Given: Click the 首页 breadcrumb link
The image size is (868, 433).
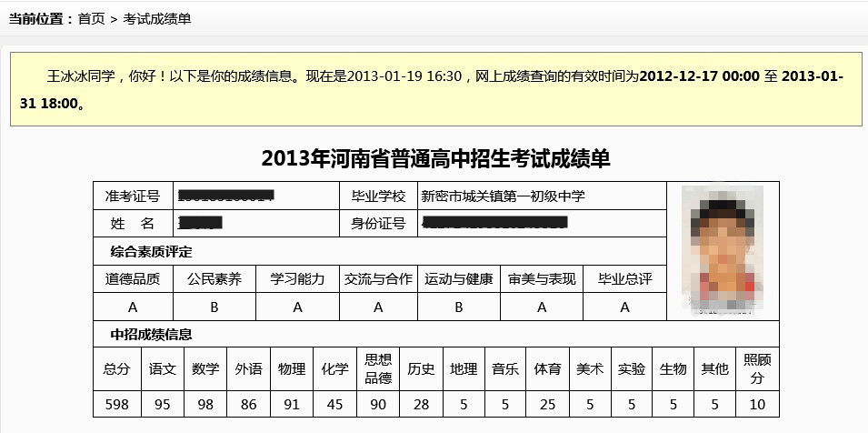Looking at the screenshot, I should point(91,18).
